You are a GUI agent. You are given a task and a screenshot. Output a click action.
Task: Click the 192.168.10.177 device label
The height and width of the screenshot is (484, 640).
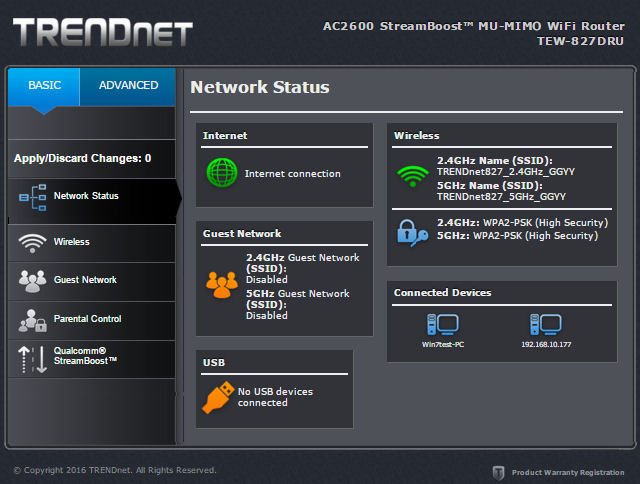click(546, 344)
